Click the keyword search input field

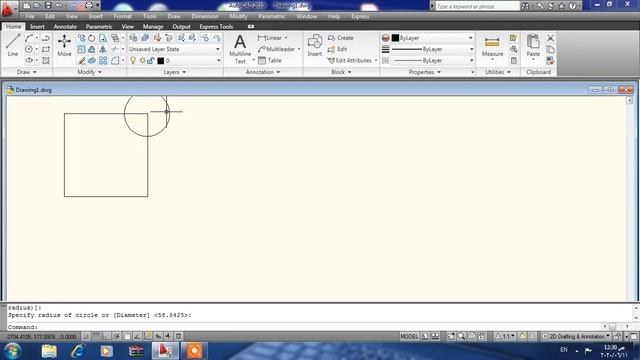coord(477,6)
